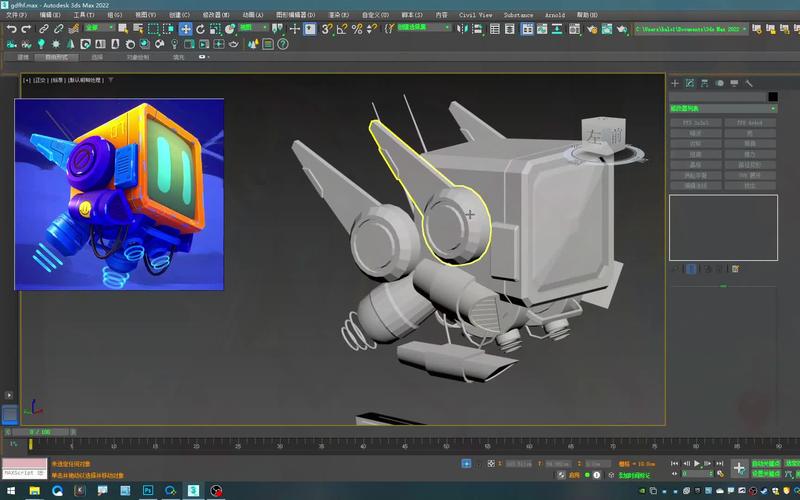The image size is (800, 500).
Task: Open the Arnold menu
Action: coord(555,15)
